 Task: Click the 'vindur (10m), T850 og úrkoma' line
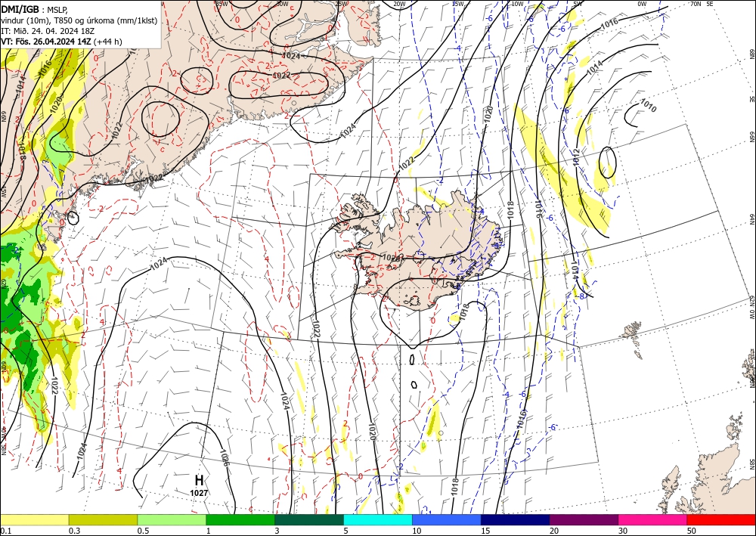tap(79, 20)
